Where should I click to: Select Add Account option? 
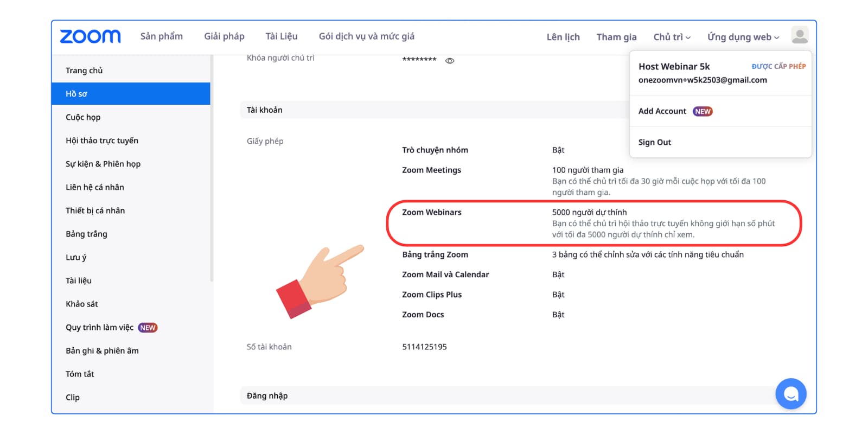point(662,111)
